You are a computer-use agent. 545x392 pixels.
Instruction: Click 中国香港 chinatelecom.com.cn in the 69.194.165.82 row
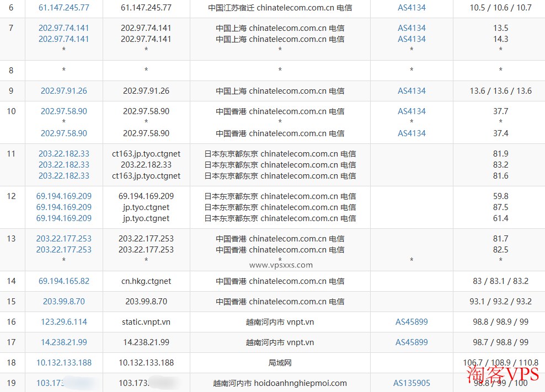pos(280,281)
